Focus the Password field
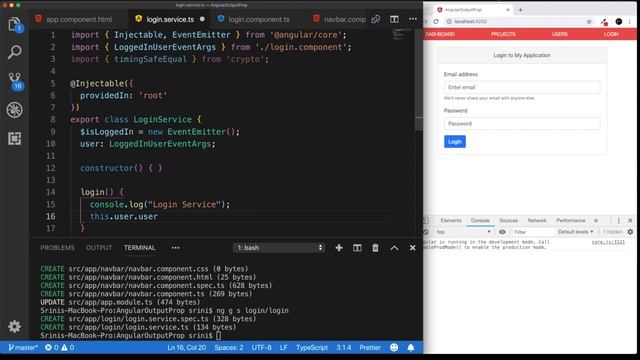This screenshot has height=360, width=640. 522,124
